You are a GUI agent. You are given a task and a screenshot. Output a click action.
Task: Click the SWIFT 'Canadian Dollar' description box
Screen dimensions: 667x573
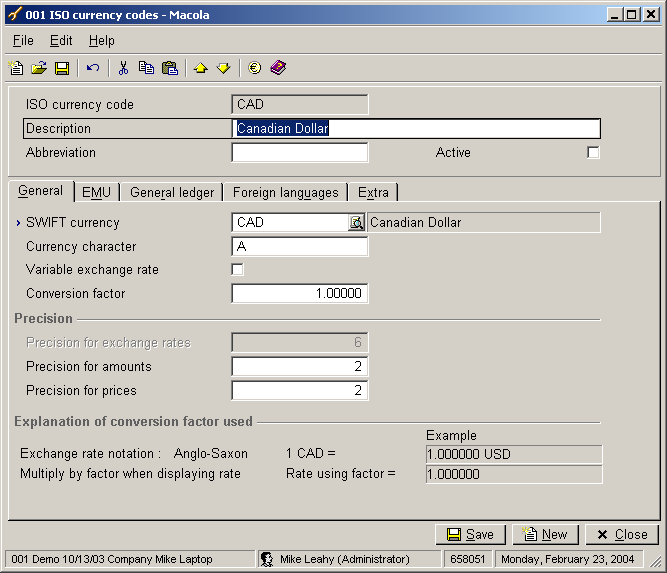[484, 222]
